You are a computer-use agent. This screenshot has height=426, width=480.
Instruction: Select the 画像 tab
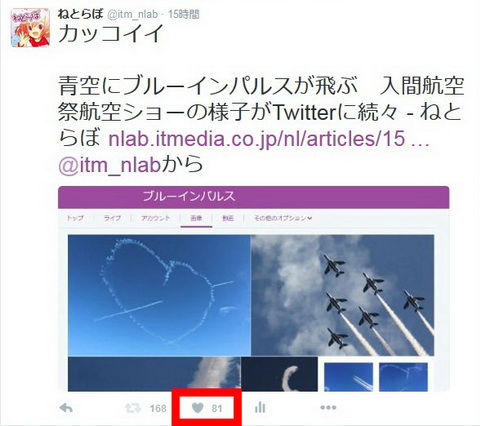tap(196, 218)
